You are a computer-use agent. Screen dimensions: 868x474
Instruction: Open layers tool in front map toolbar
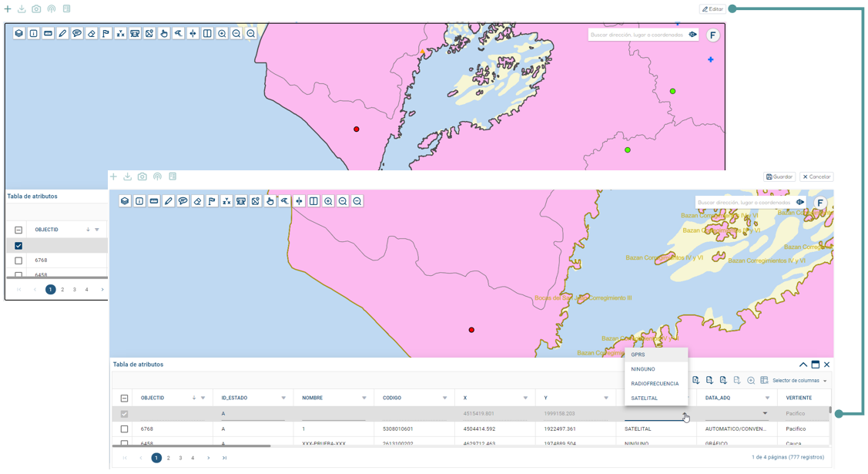click(125, 201)
